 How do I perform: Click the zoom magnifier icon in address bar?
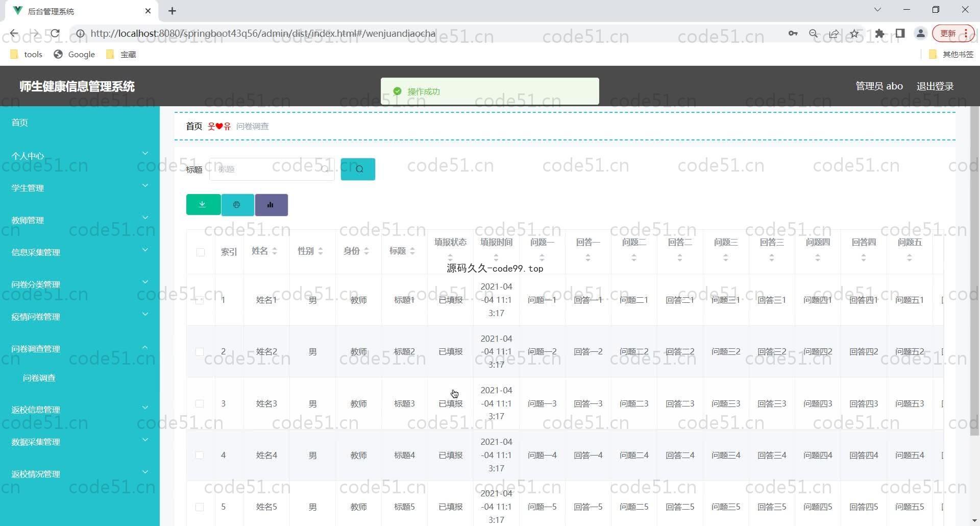(813, 34)
